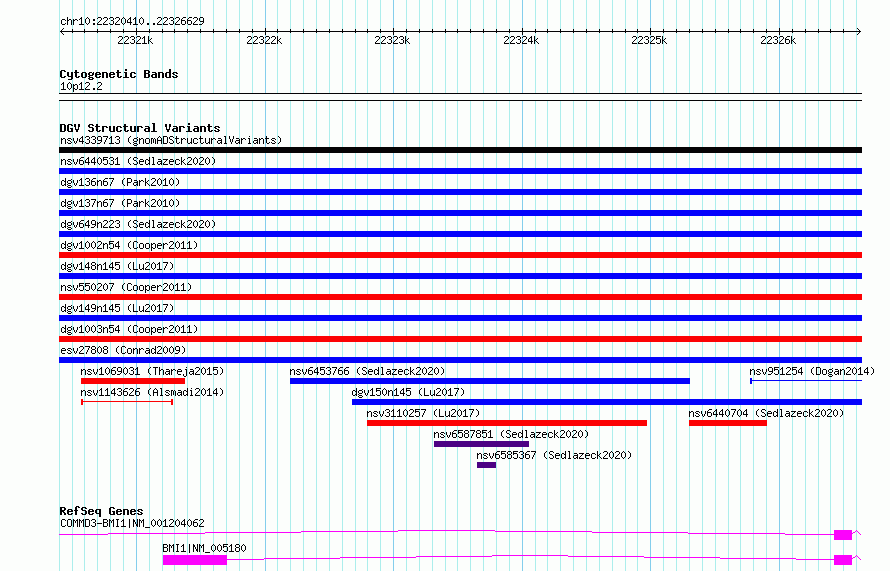Click the 22323k ruler tick label
The image size is (890, 571).
point(392,40)
